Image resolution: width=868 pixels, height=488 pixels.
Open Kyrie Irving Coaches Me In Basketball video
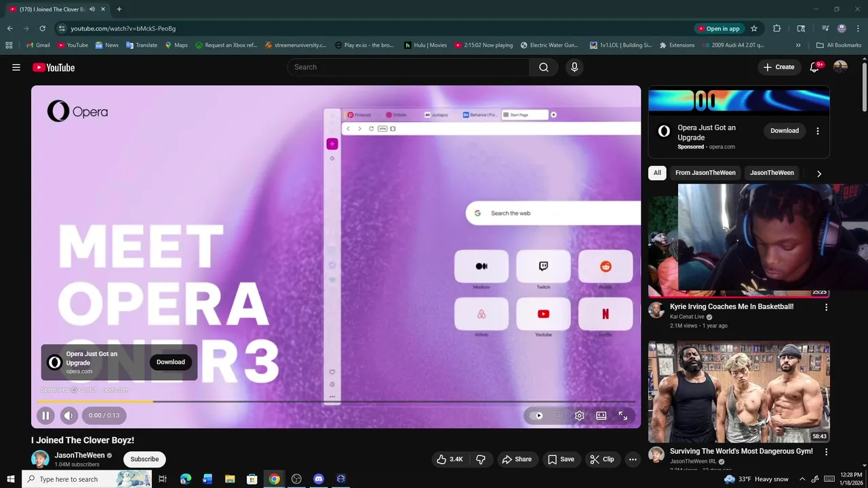point(732,306)
